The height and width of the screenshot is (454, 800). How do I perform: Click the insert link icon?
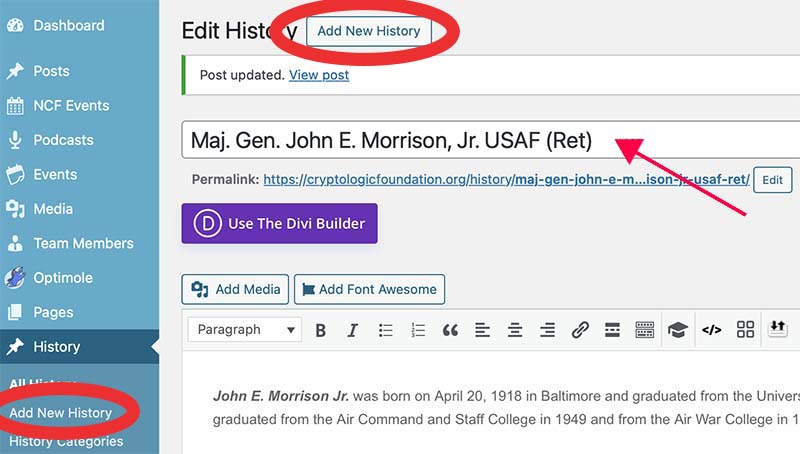[x=580, y=330]
